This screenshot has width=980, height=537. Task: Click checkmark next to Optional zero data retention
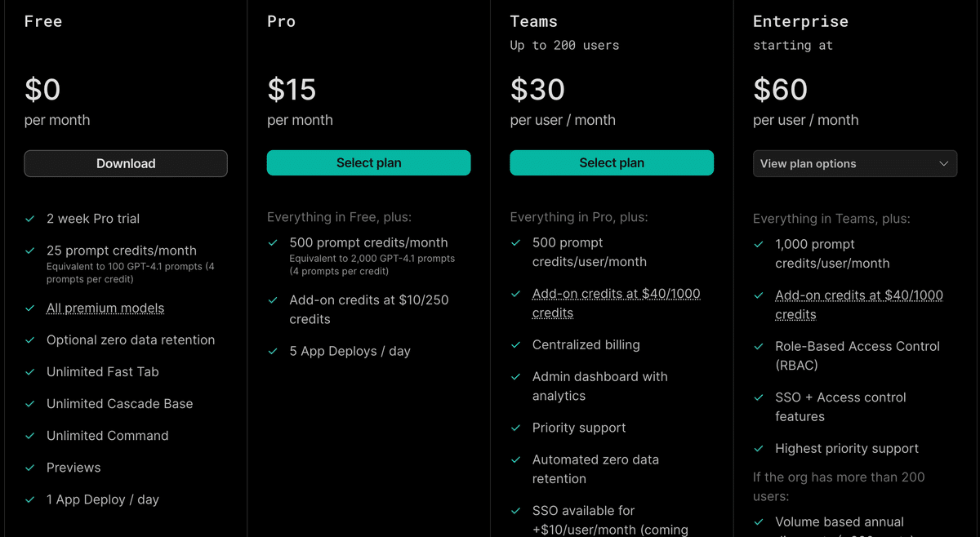30,340
